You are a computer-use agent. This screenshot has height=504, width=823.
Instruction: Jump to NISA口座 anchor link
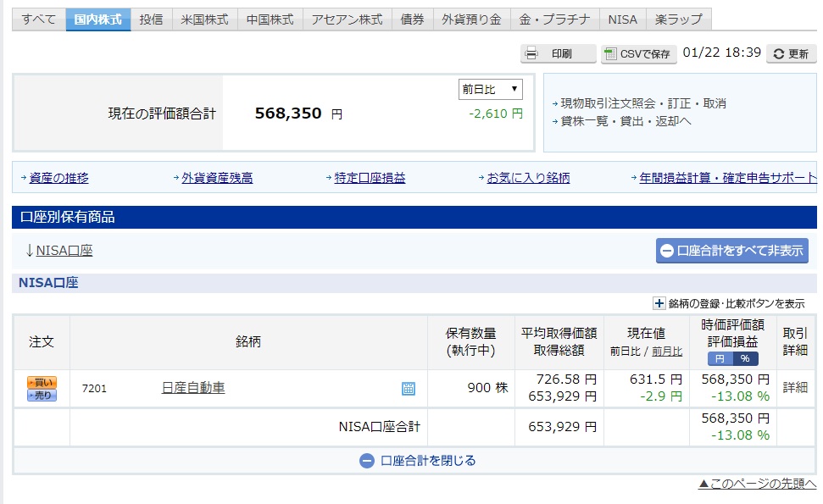pos(64,251)
